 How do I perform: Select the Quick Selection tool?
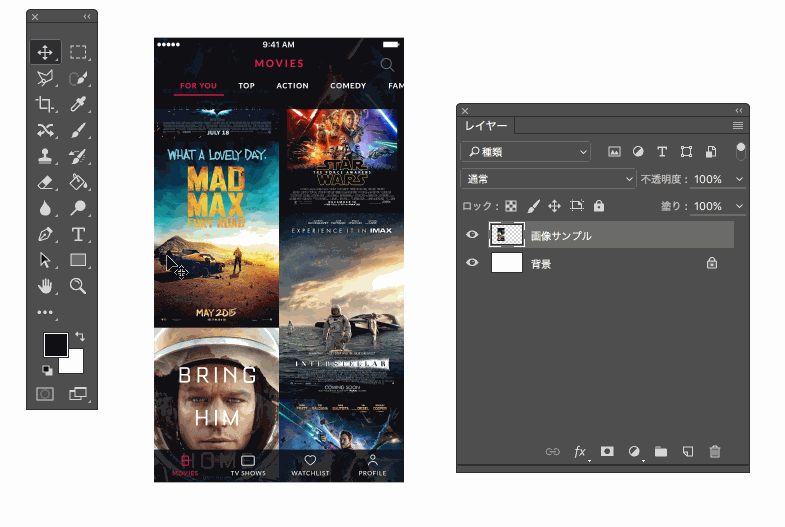(78, 78)
